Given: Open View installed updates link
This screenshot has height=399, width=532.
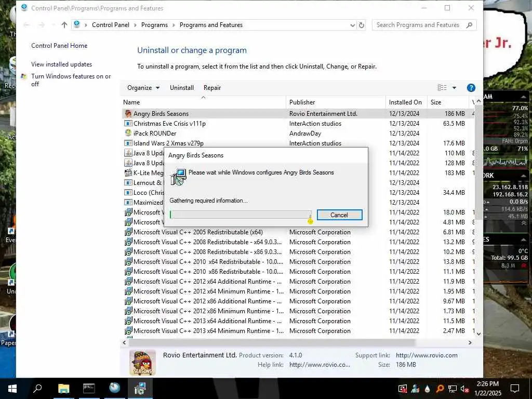Looking at the screenshot, I should pos(61,64).
